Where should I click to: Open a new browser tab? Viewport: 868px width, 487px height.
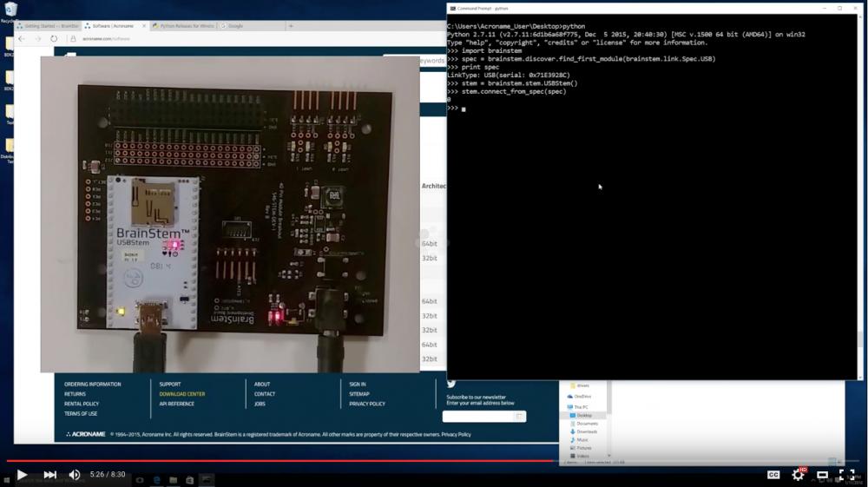(291, 26)
